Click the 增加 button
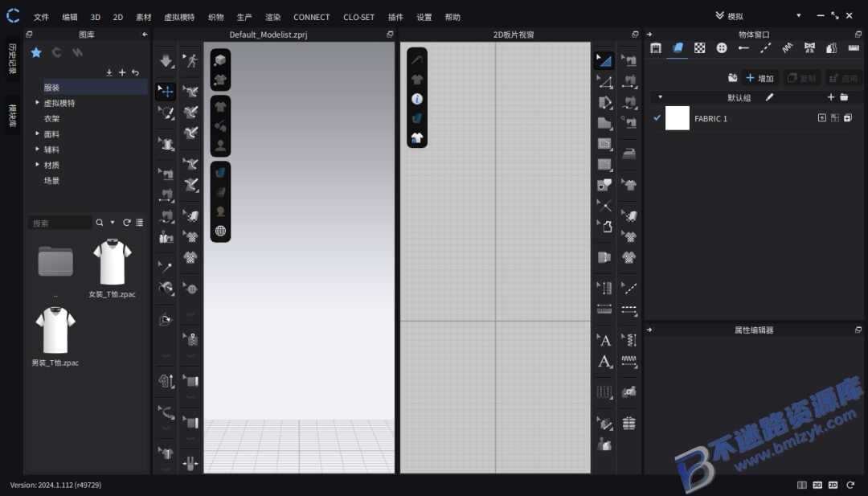 click(759, 78)
